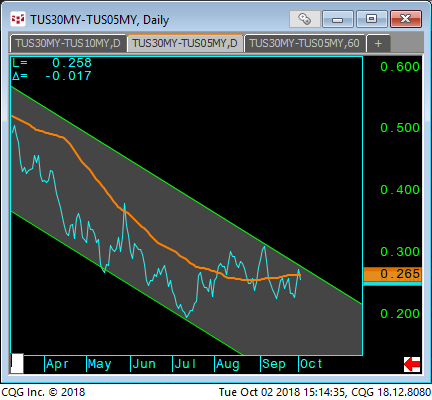Switch to TUS30MY-TUS10MY,D tab
432x400 pixels.
coord(68,44)
